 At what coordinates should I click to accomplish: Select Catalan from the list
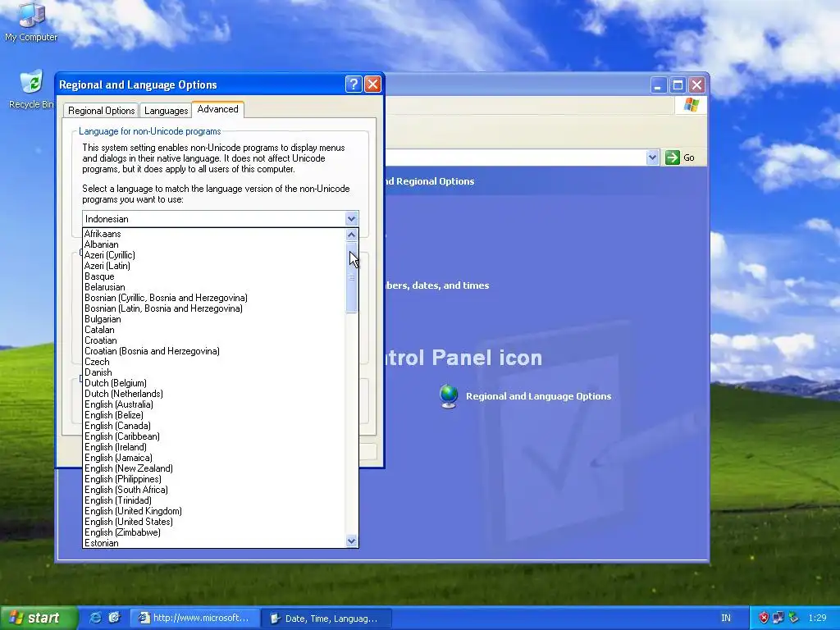coord(214,330)
